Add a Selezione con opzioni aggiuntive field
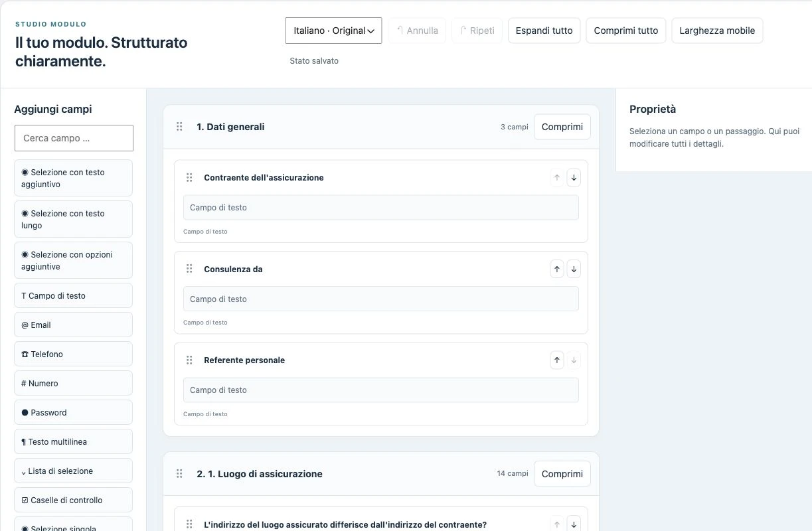This screenshot has width=812, height=531. (73, 260)
